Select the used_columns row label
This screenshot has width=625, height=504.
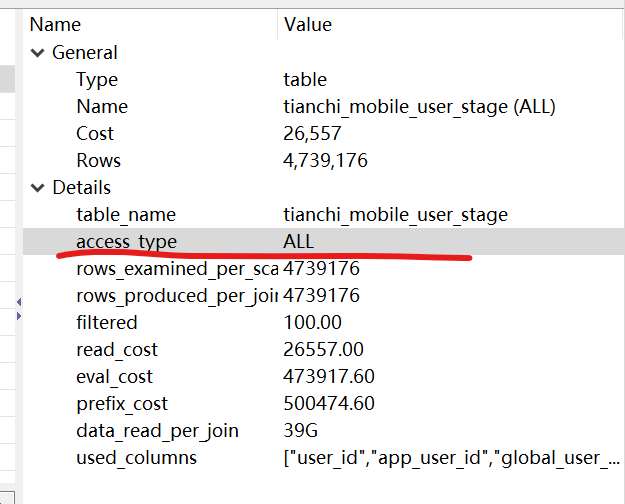click(136, 458)
